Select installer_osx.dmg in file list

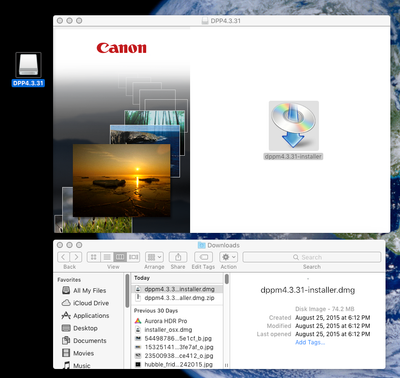tap(178, 330)
